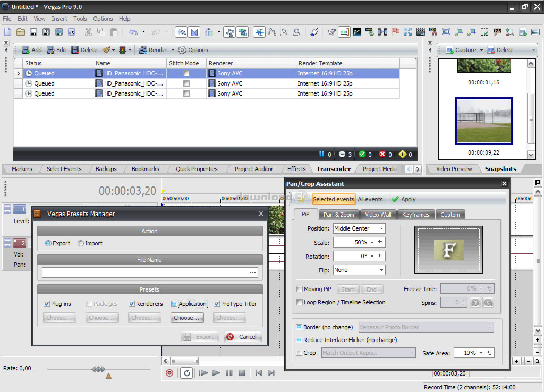This screenshot has height=392, width=544.
Task: Reset the Scale value arrow icon
Action: [380, 243]
